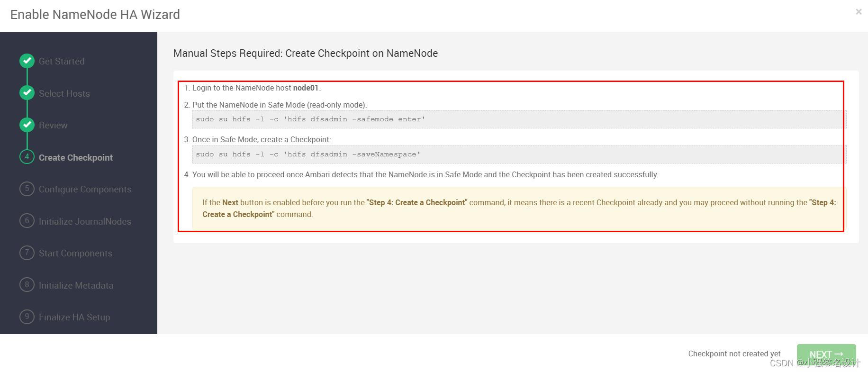Select the Start Components step

(76, 253)
